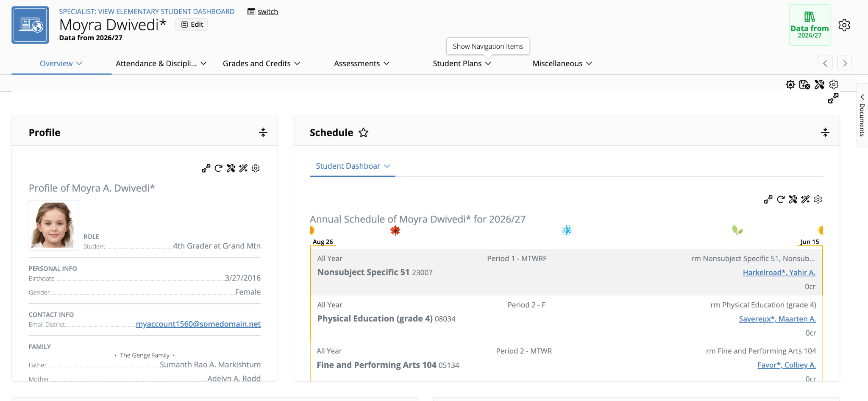Click the birthdate value 3/27/2016
The width and height of the screenshot is (868, 401).
click(x=243, y=278)
